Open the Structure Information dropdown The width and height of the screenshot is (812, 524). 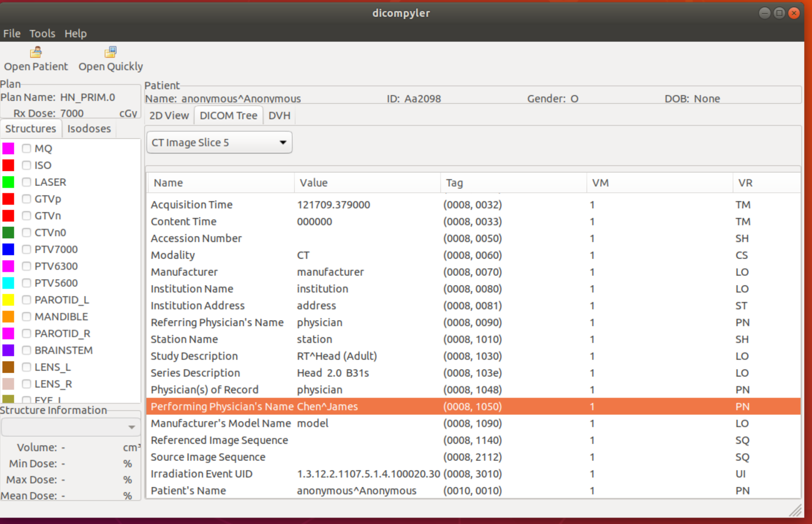point(70,427)
